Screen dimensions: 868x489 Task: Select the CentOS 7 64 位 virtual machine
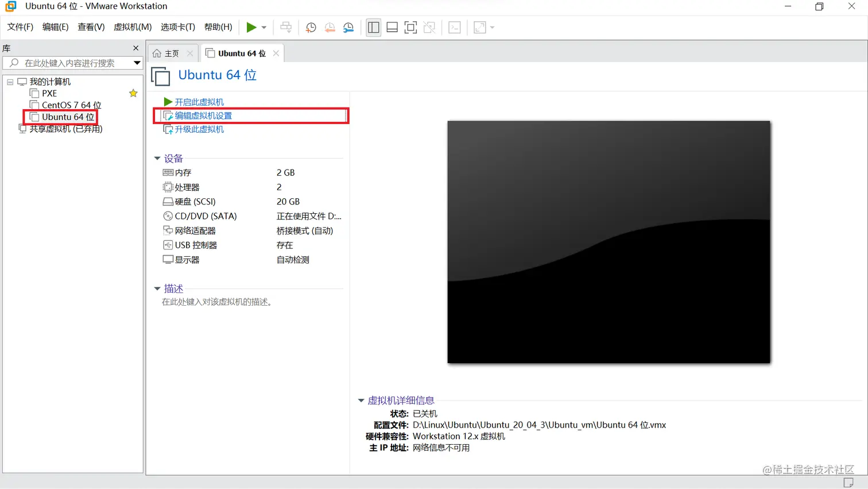tap(70, 105)
